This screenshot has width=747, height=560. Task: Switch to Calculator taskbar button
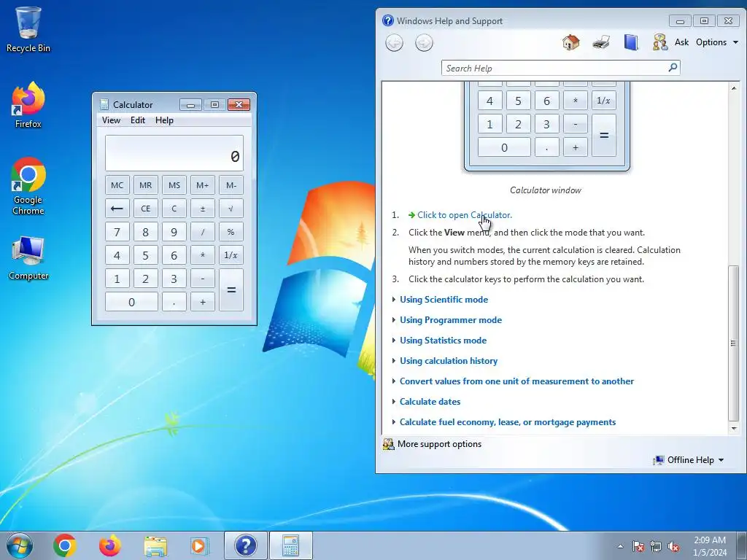pyautogui.click(x=291, y=545)
